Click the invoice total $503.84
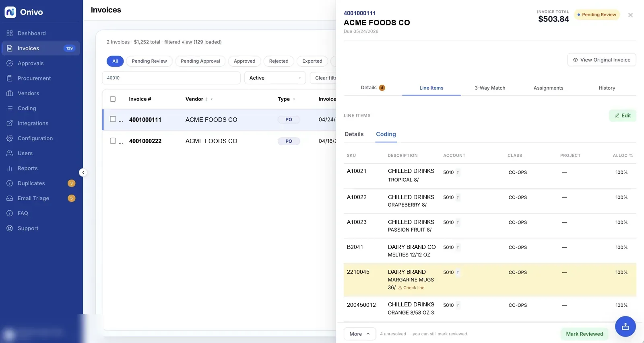The height and width of the screenshot is (343, 644). 553,19
